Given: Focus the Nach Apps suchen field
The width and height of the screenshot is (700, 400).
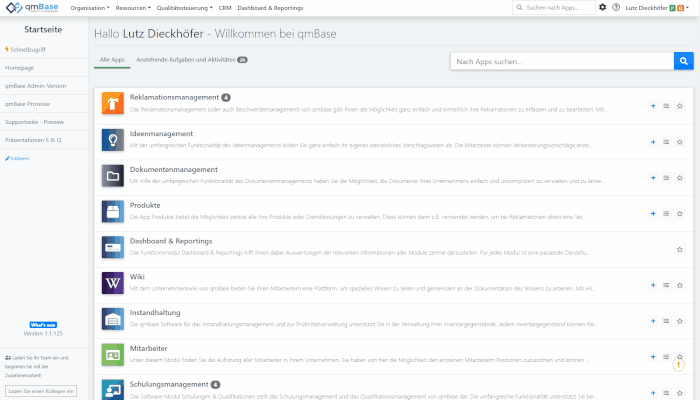Looking at the screenshot, I should 562,61.
